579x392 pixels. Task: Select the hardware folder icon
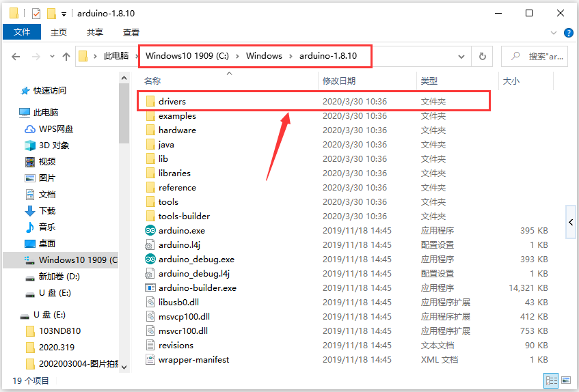point(150,130)
